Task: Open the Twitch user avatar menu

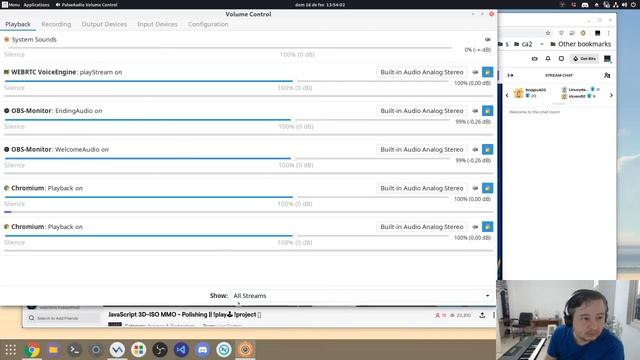Action: tap(607, 59)
